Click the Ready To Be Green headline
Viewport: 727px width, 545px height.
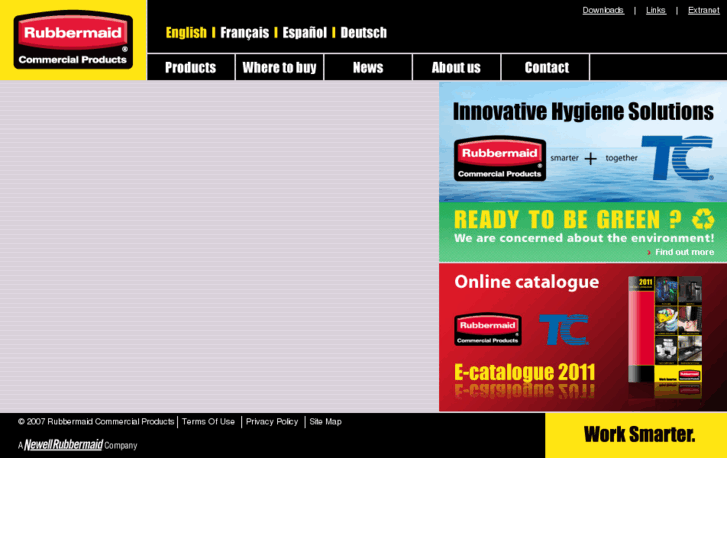[x=568, y=219]
